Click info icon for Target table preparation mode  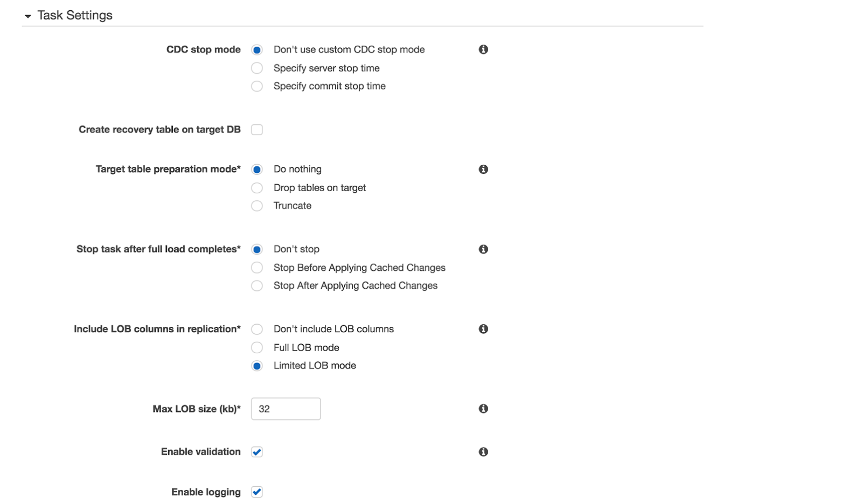[x=483, y=169]
